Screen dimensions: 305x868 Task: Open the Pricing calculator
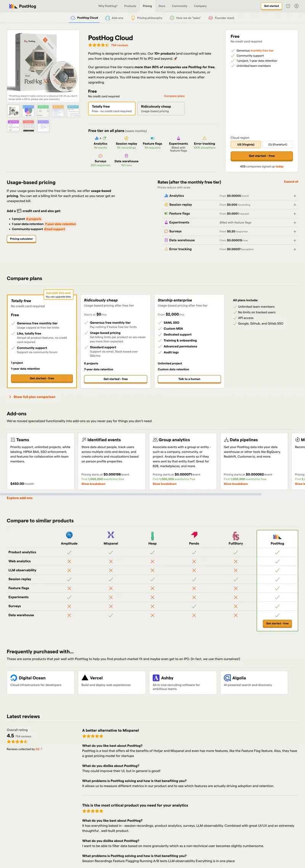[21, 239]
